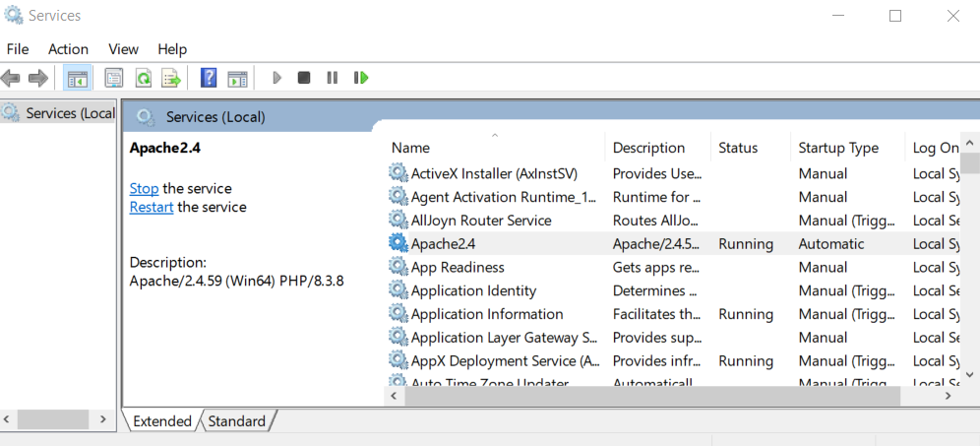Viewport: 980px width, 446px height.
Task: Click the Export List toolbar icon
Action: 171,78
